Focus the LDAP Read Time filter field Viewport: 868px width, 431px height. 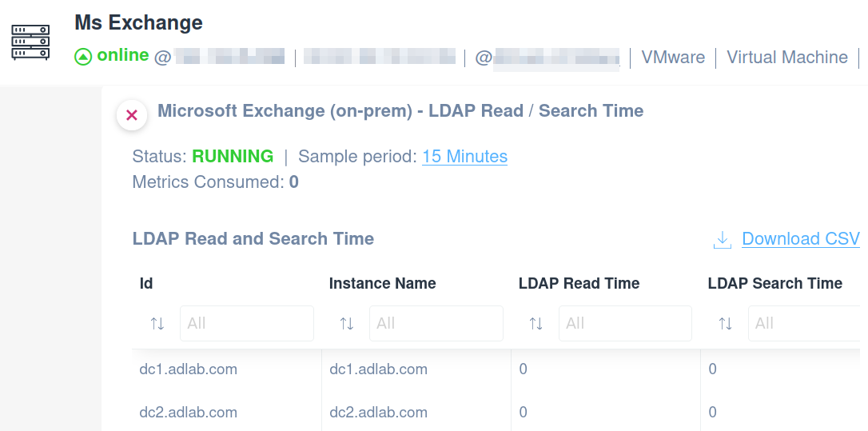(626, 324)
